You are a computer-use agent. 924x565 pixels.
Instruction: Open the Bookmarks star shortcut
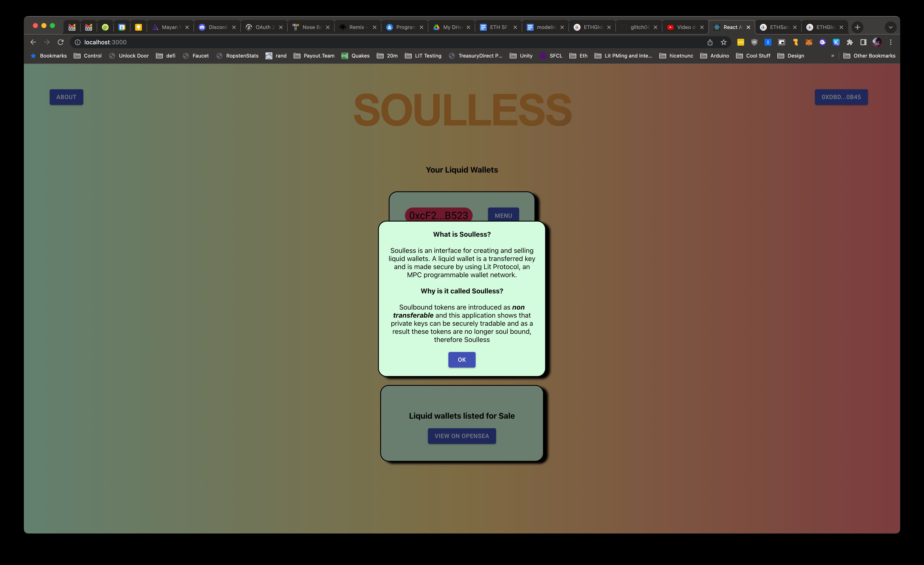(48, 56)
